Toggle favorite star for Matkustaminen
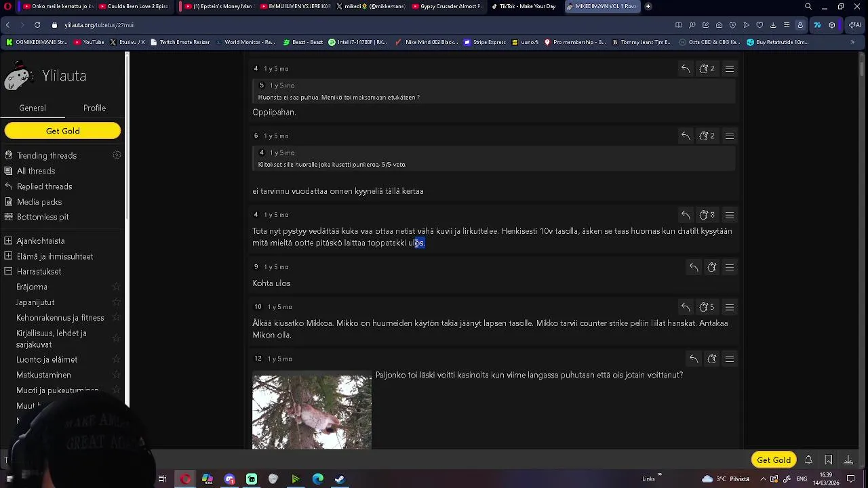868x488 pixels. pos(116,375)
